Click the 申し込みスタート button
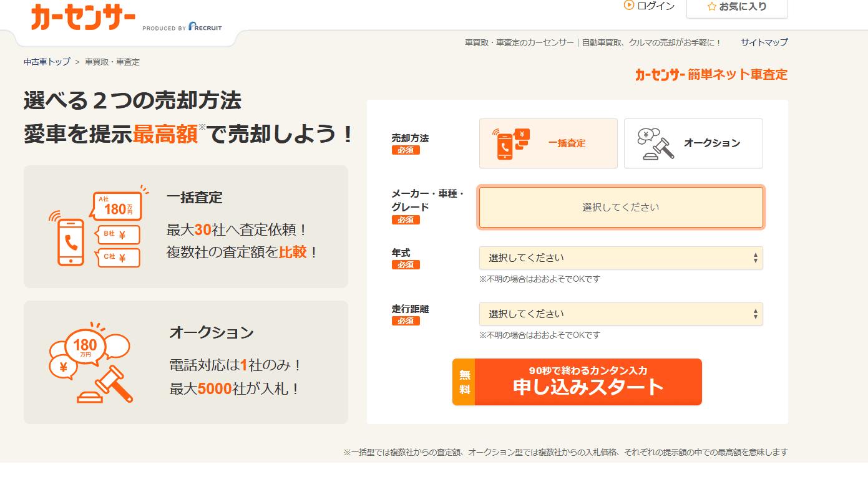Image resolution: width=868 pixels, height=477 pixels. [577, 382]
